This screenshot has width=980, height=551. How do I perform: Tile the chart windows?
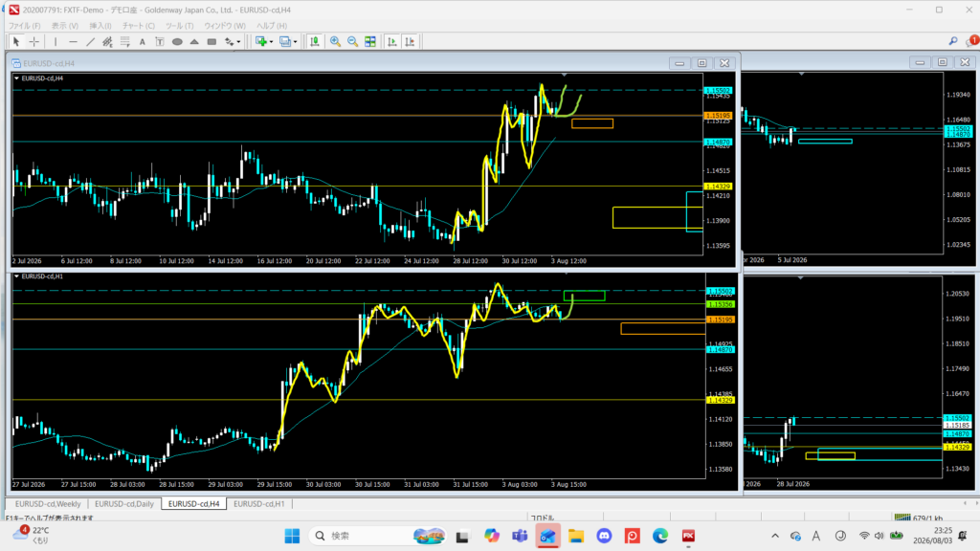[x=370, y=42]
